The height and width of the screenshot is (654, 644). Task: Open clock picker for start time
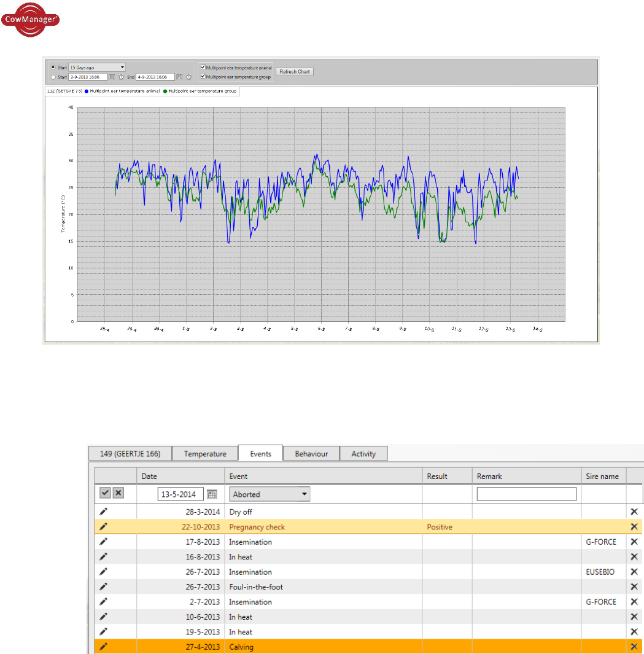122,77
